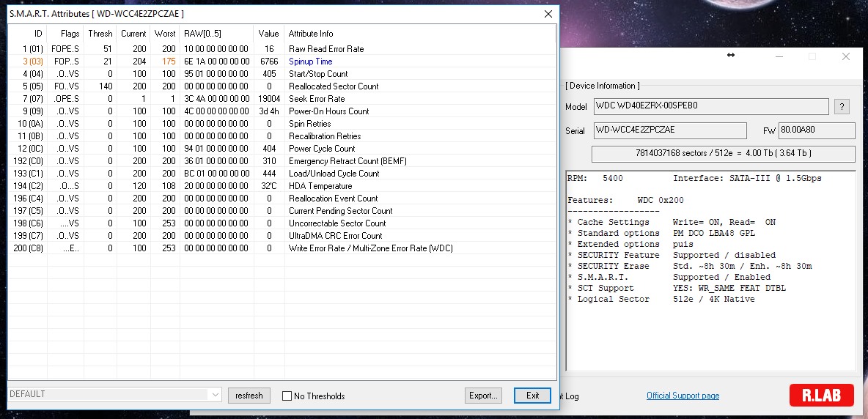Click the Cache Settings line
The height and width of the screenshot is (419, 868).
coord(672,222)
